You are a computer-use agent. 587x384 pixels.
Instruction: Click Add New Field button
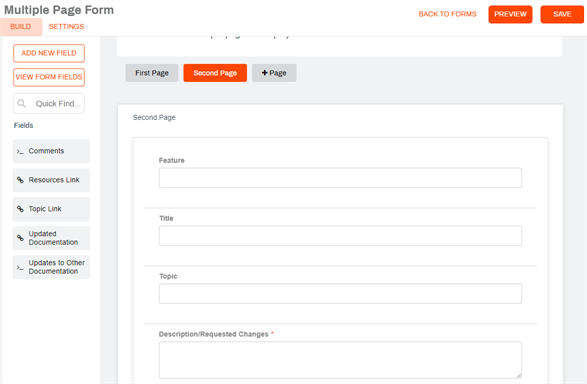[x=49, y=53]
